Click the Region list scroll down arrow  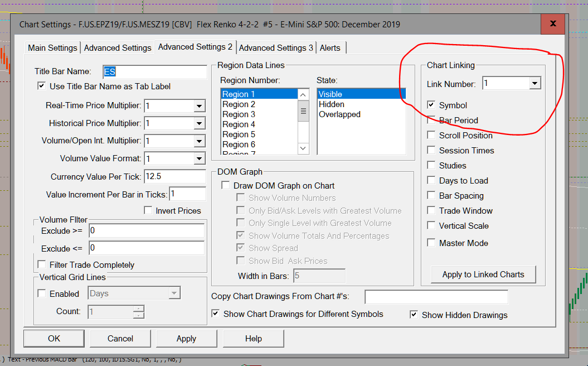pyautogui.click(x=303, y=148)
